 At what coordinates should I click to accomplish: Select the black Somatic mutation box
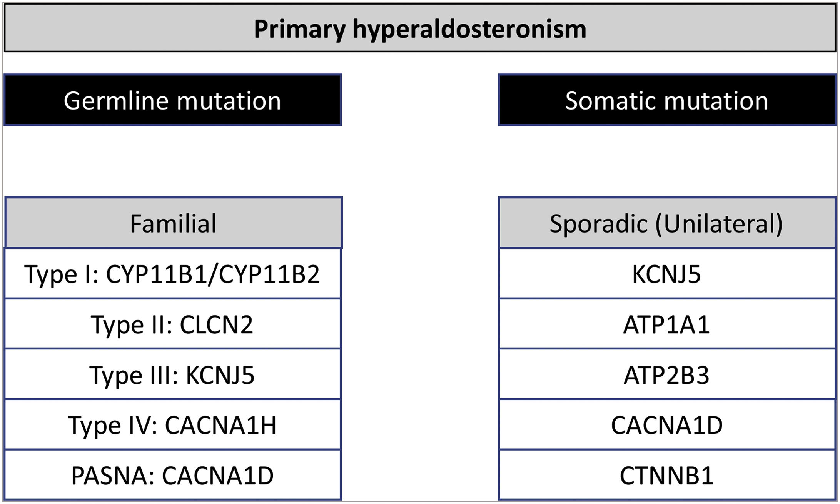pyautogui.click(x=666, y=100)
